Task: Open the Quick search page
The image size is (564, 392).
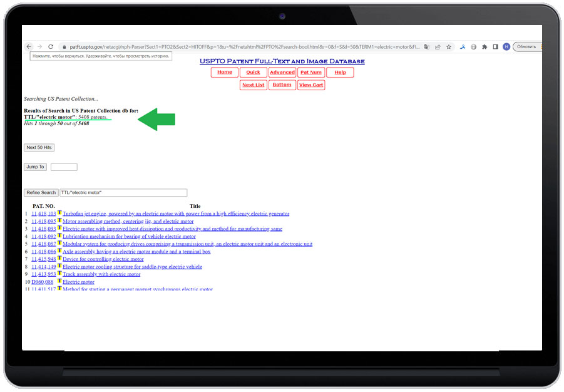Action: pyautogui.click(x=253, y=73)
